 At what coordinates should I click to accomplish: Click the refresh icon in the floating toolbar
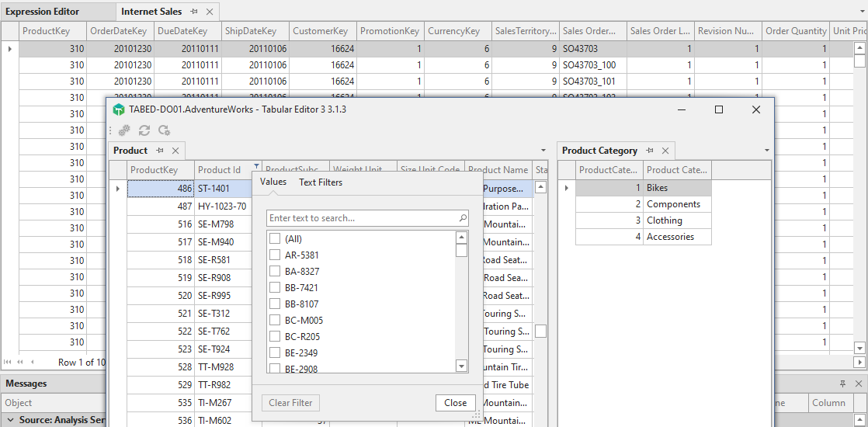144,130
